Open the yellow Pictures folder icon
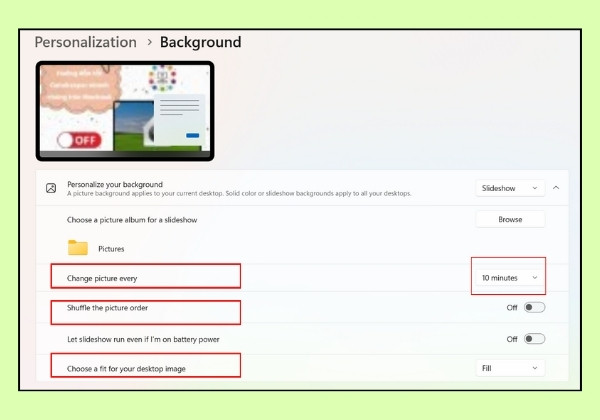 click(78, 247)
